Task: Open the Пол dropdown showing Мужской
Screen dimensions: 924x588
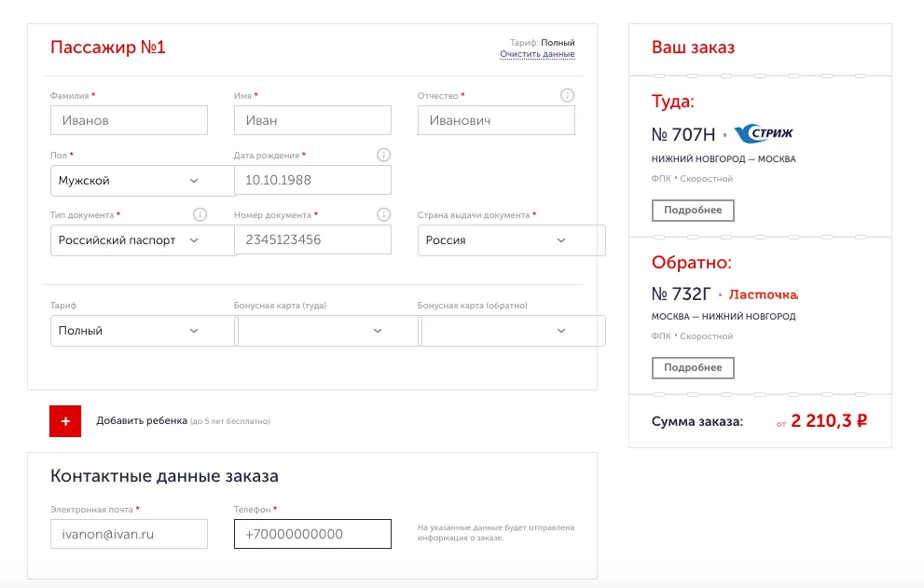Action: coord(144,180)
